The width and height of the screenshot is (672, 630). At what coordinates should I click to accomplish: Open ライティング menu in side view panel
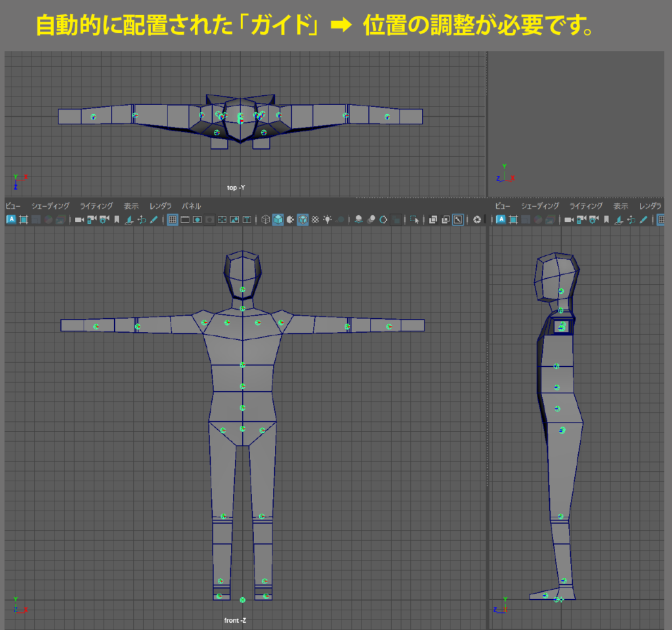click(585, 206)
